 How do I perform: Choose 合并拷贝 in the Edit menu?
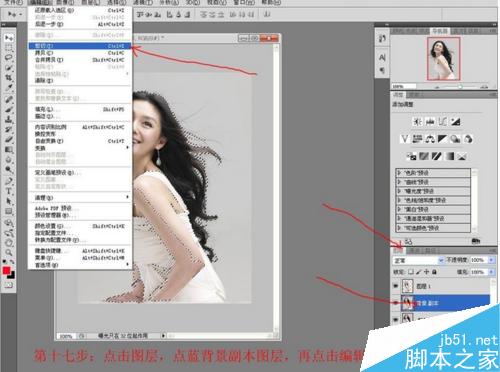[80, 60]
